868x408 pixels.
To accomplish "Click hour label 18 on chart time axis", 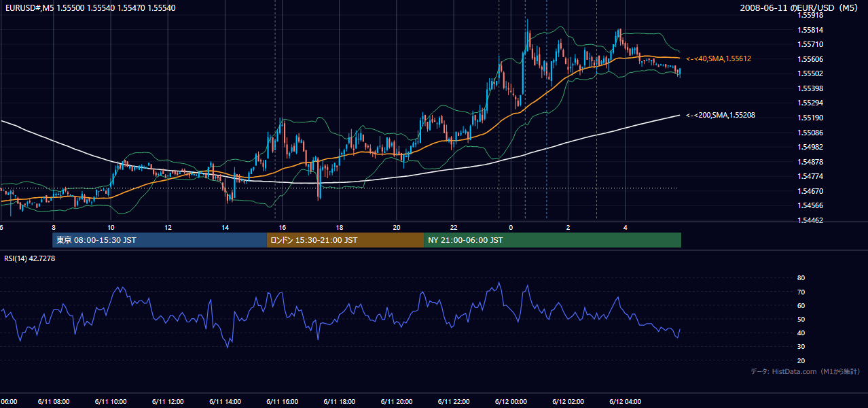I will tap(339, 228).
